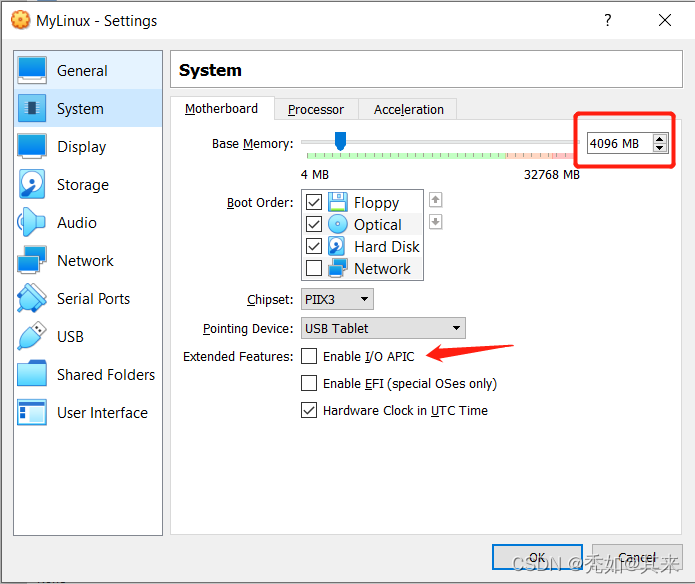Open the Pointing Device USB Tablet dropdown
The image size is (695, 584).
tap(383, 328)
